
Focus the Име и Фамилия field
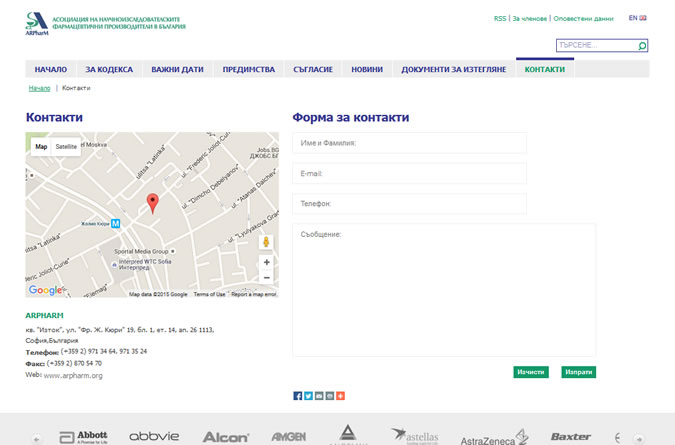pos(409,143)
